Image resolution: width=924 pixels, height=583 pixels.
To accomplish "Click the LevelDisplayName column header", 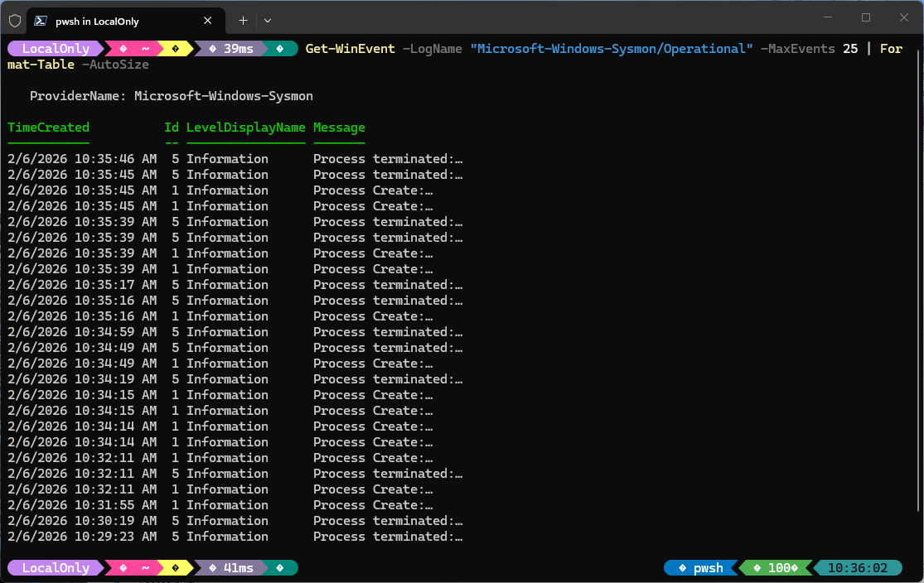I will tap(245, 128).
